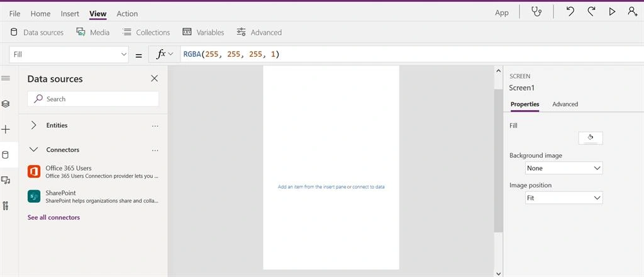Open the Action menu tab
Viewport: 644px width, 277px height.
[x=127, y=14]
